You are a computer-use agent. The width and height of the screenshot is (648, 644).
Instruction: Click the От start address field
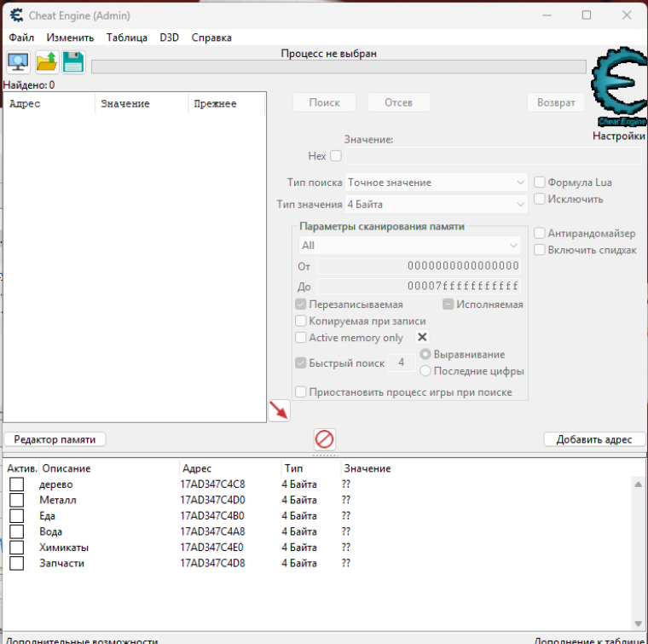click(419, 266)
